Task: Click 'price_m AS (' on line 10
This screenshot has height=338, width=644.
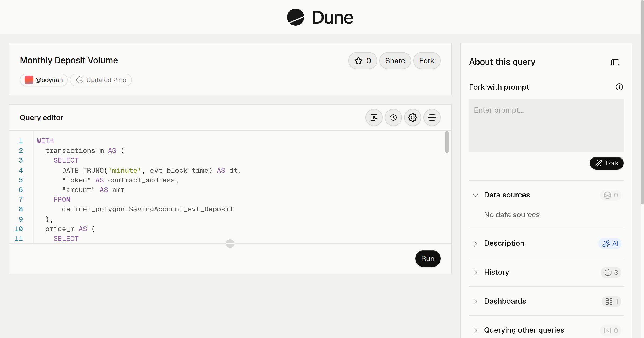Action: pos(70,229)
